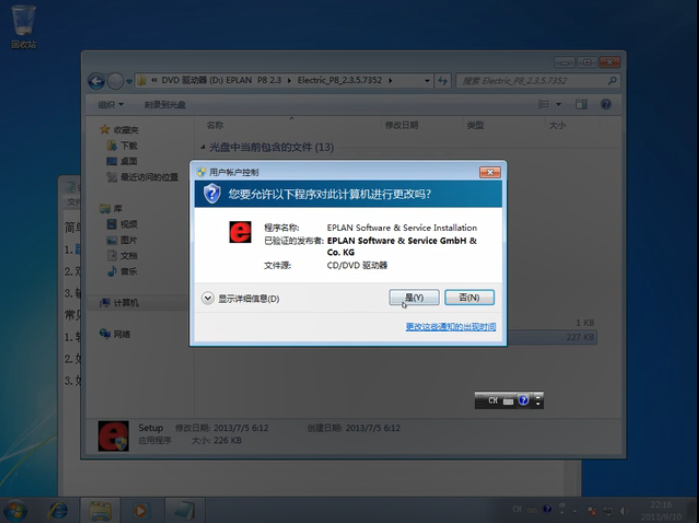Image resolution: width=699 pixels, height=523 pixels.
Task: Select 视频 library in navigation pane
Action: 122,224
